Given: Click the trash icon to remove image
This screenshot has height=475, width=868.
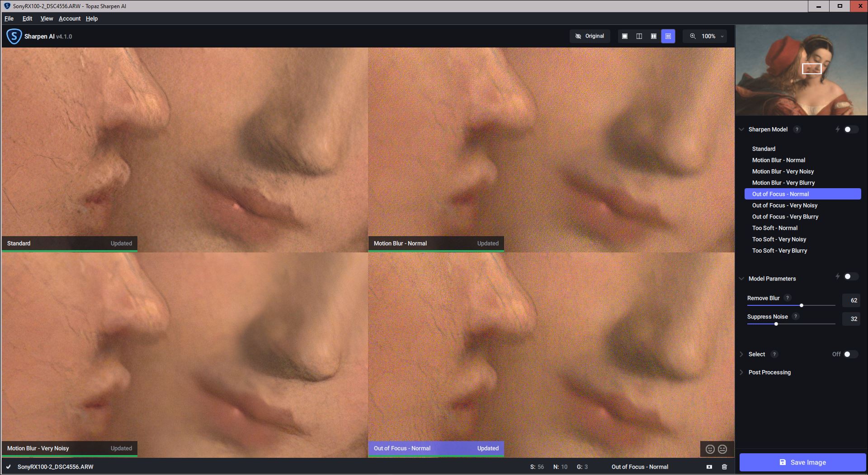Looking at the screenshot, I should click(724, 467).
